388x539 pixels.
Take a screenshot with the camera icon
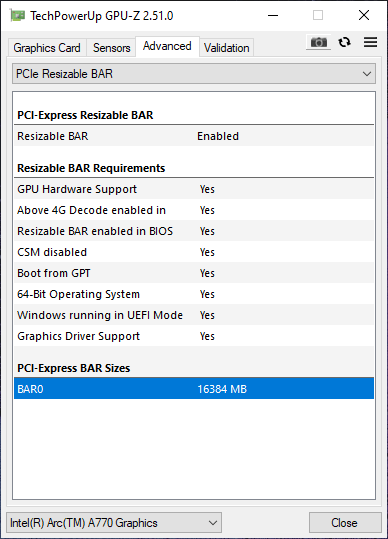click(x=318, y=42)
